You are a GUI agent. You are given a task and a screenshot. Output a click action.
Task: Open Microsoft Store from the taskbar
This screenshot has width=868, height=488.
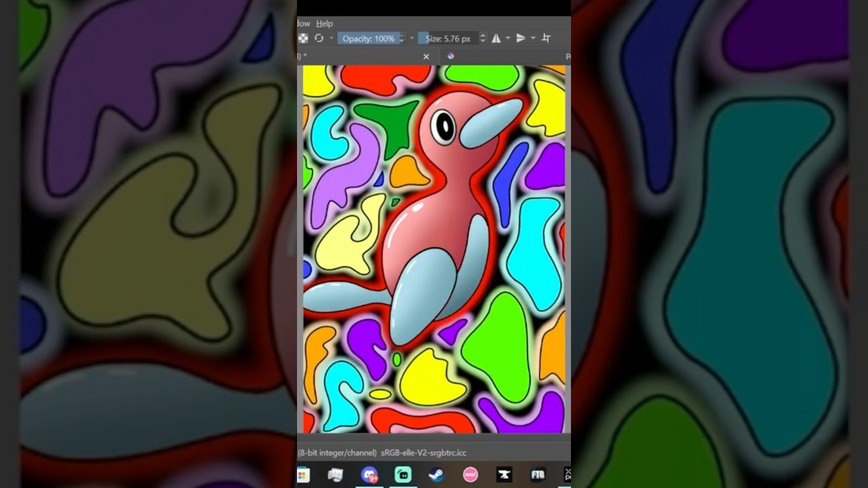tap(303, 475)
